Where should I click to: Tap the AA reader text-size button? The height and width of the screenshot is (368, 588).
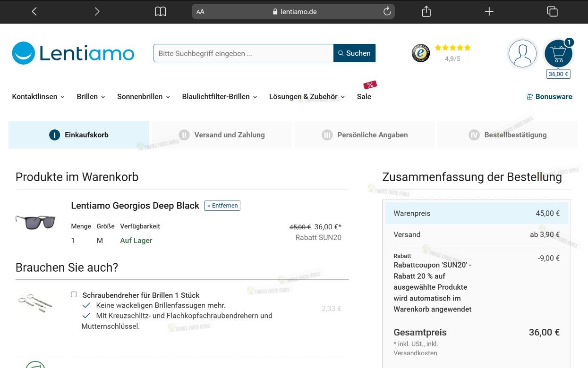point(200,12)
